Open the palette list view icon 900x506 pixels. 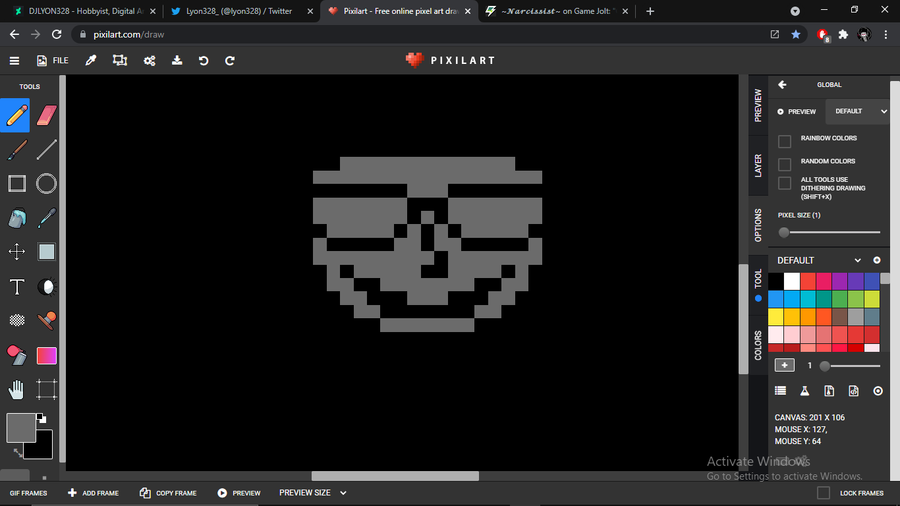(x=780, y=391)
